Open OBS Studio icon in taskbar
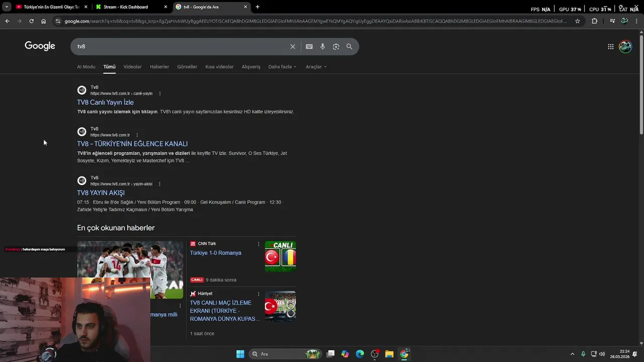644x362 pixels. [375, 354]
